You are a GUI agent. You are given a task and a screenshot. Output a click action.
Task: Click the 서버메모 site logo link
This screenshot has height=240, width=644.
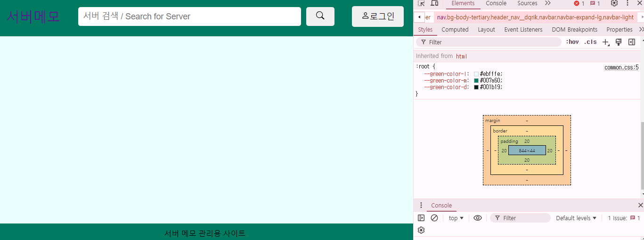(x=33, y=17)
